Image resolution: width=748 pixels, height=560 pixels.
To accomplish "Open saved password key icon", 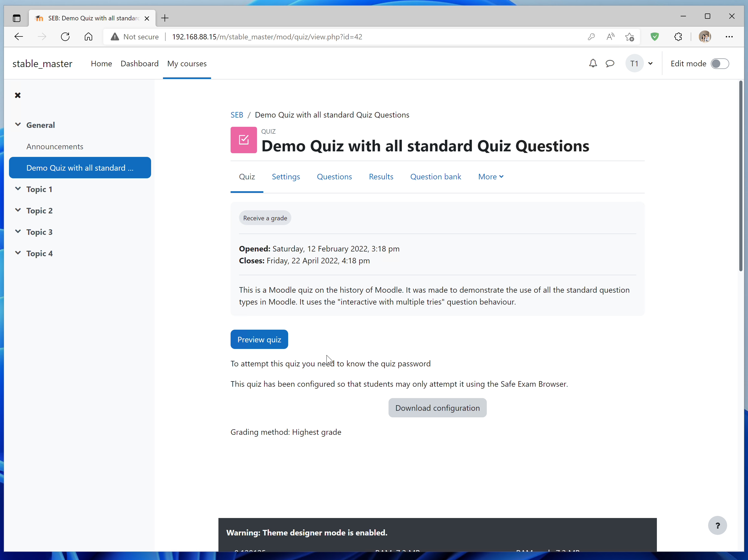I will (591, 36).
